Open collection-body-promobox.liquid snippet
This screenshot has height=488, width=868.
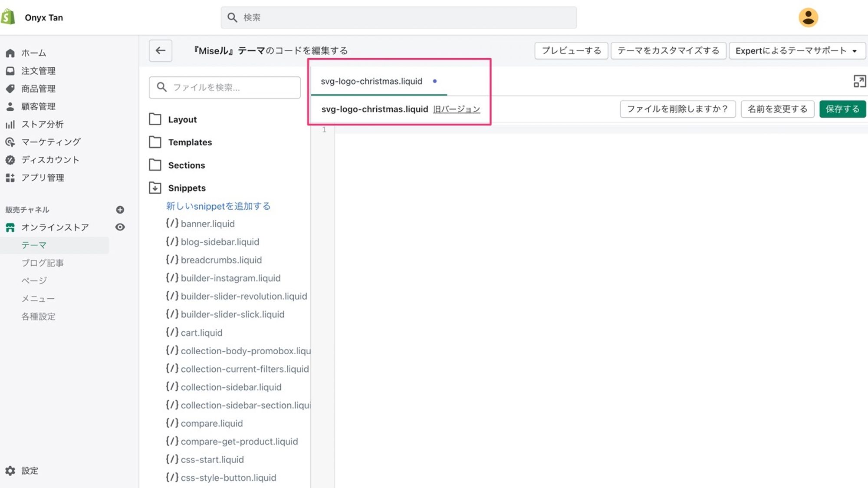(x=238, y=350)
